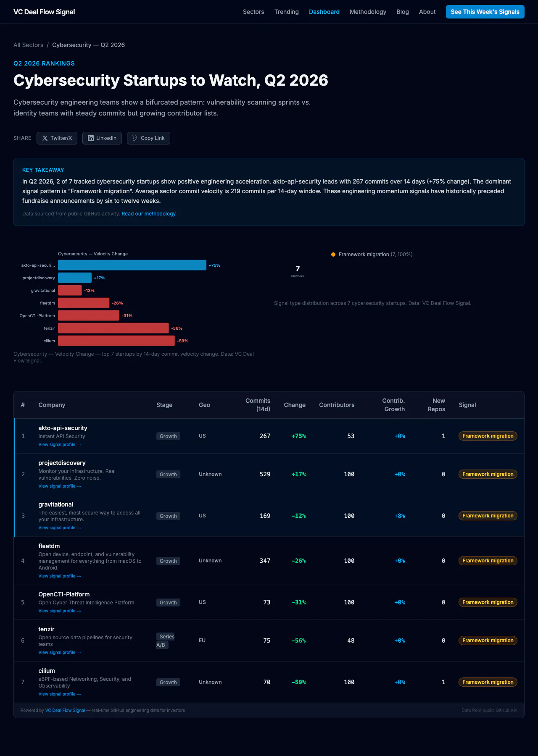
Task: Click the Change column header
Action: click(295, 405)
